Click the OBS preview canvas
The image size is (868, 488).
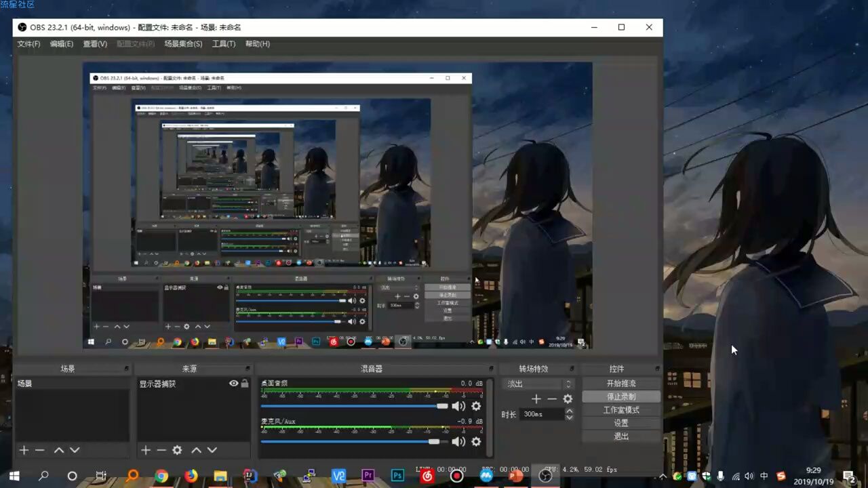338,205
